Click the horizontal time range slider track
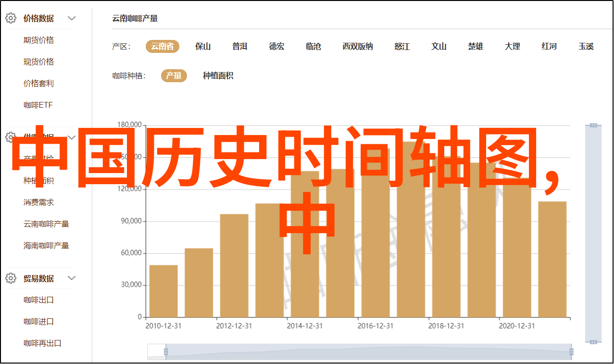The height and width of the screenshot is (364, 614). [368, 352]
